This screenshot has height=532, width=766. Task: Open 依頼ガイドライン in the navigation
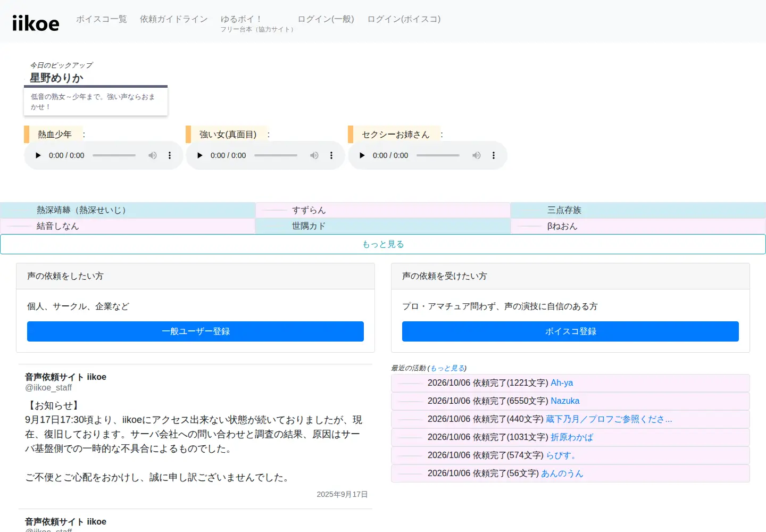[174, 19]
